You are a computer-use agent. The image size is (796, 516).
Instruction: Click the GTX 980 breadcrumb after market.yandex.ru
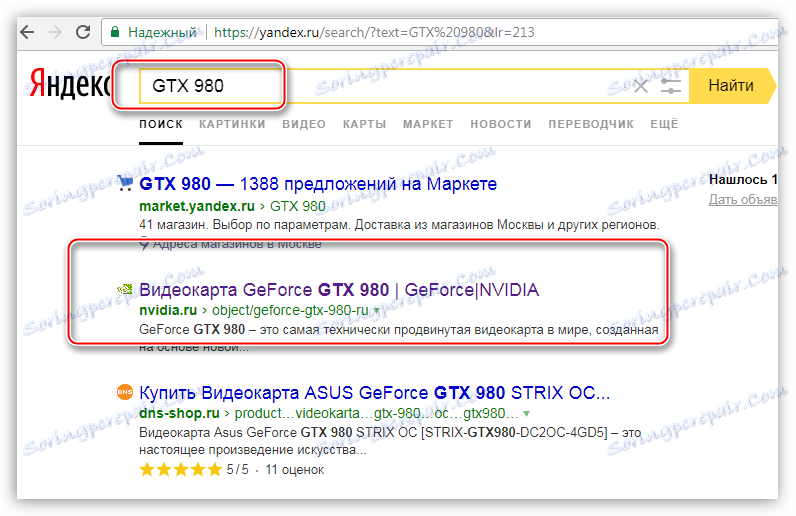297,206
